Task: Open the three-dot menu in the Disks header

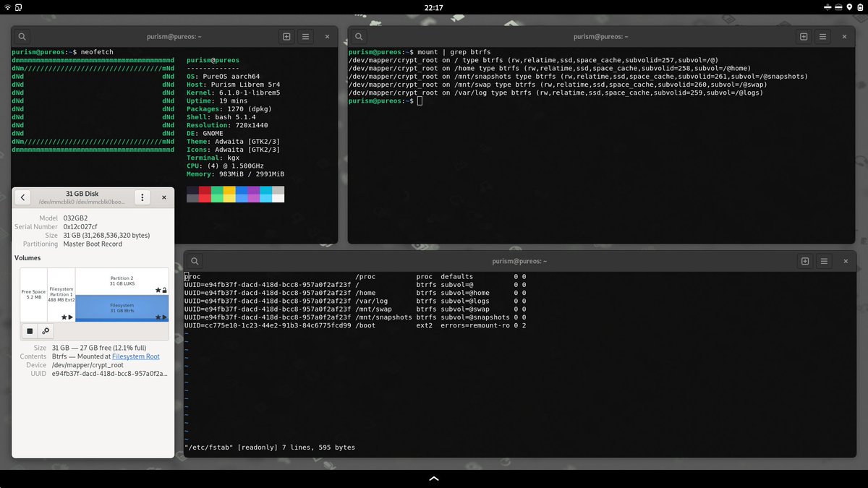Action: [x=142, y=197]
